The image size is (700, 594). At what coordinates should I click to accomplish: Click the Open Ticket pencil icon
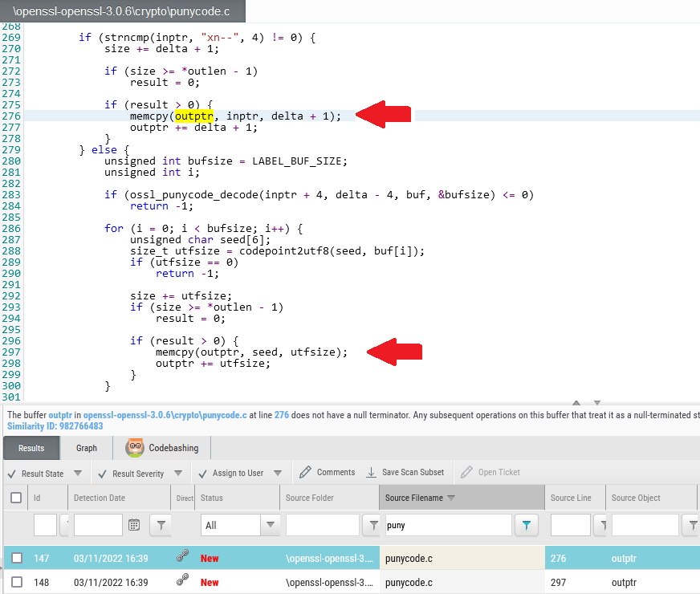click(x=466, y=472)
